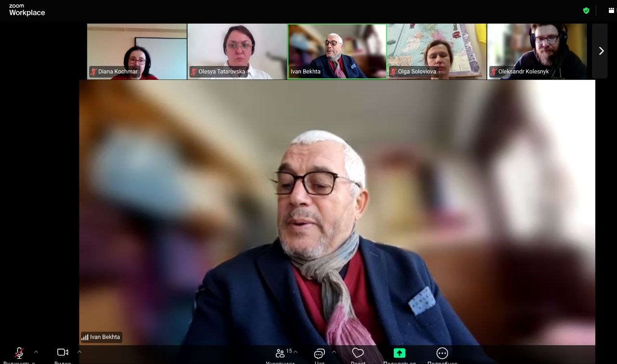Open the Participants panel icon
Image resolution: width=617 pixels, height=364 pixels.
[280, 353]
